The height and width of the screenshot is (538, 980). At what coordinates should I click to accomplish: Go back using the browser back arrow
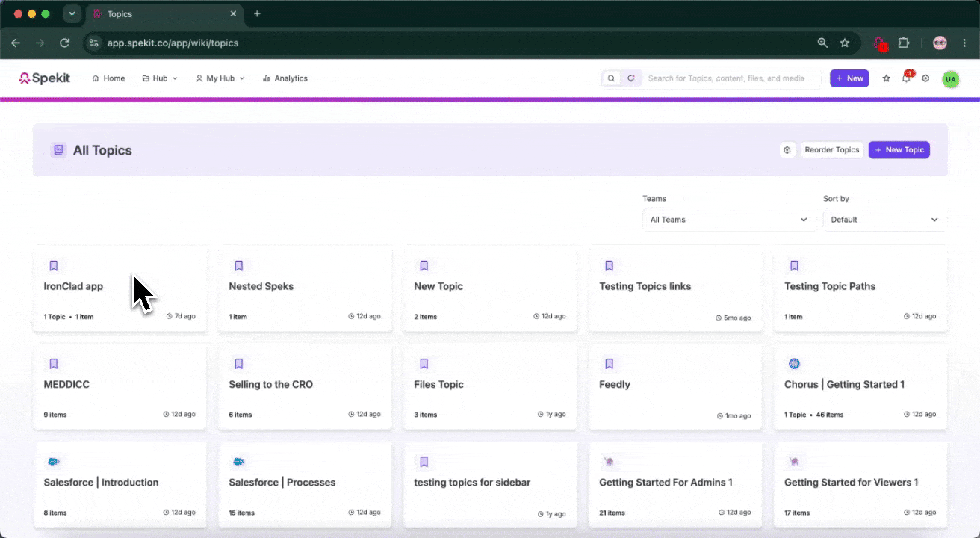[x=16, y=43]
